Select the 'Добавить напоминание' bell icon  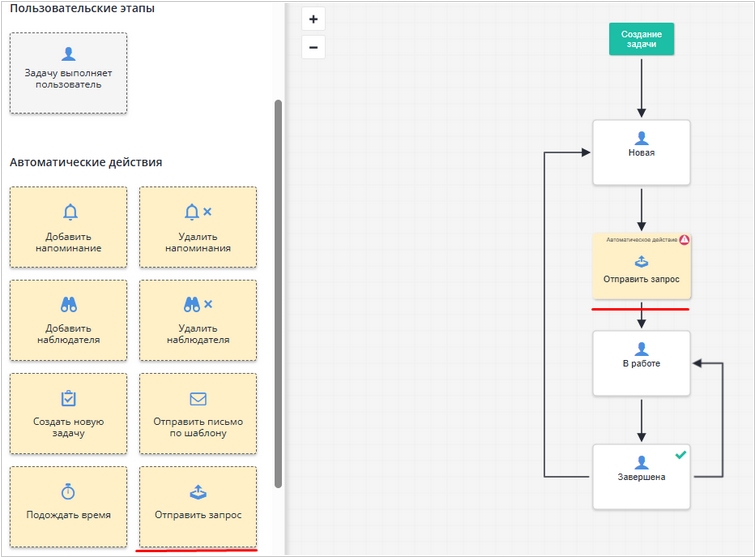pos(69,212)
